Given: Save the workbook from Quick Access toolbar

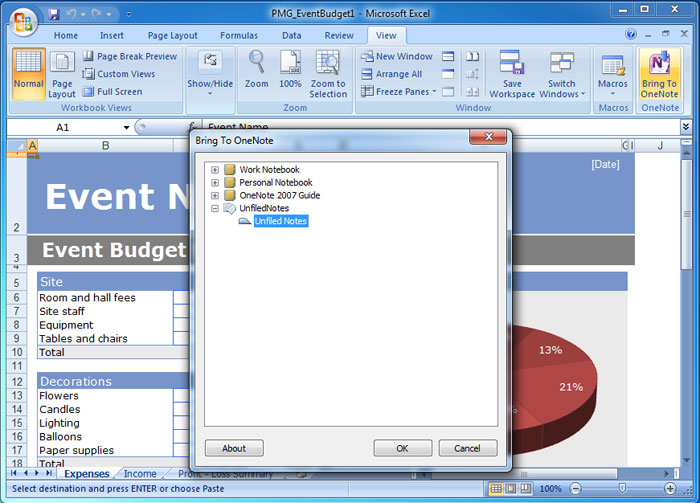Looking at the screenshot, I should coord(54,14).
